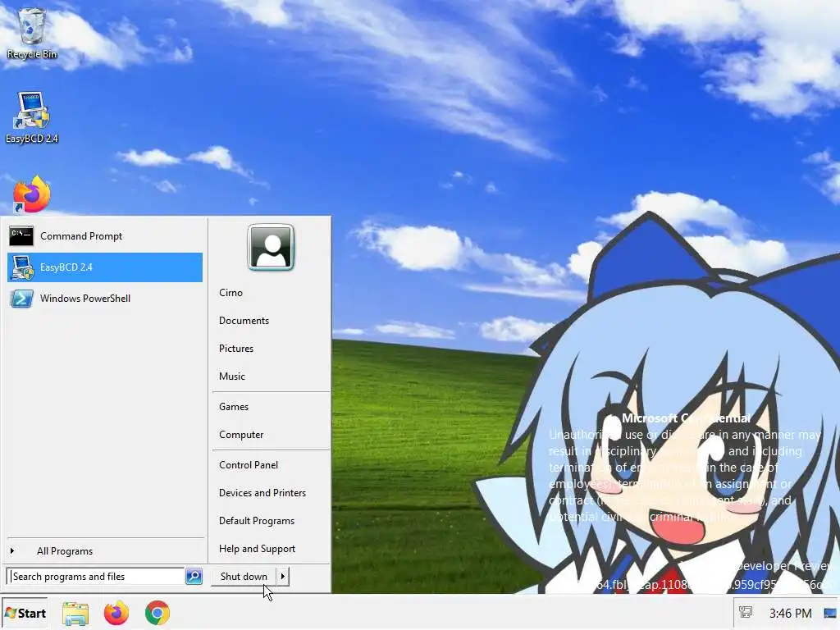
Task: Open Default Programs
Action: pos(257,521)
